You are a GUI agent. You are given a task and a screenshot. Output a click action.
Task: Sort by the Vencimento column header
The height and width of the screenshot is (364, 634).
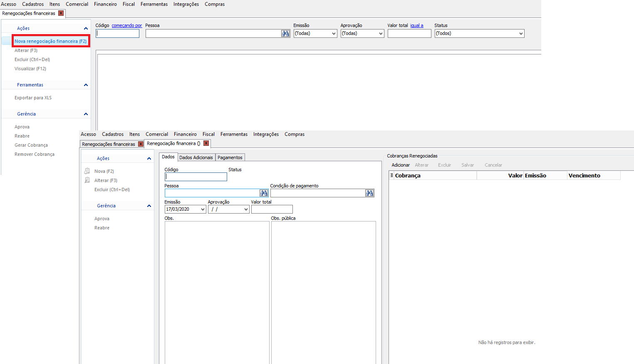click(x=594, y=175)
